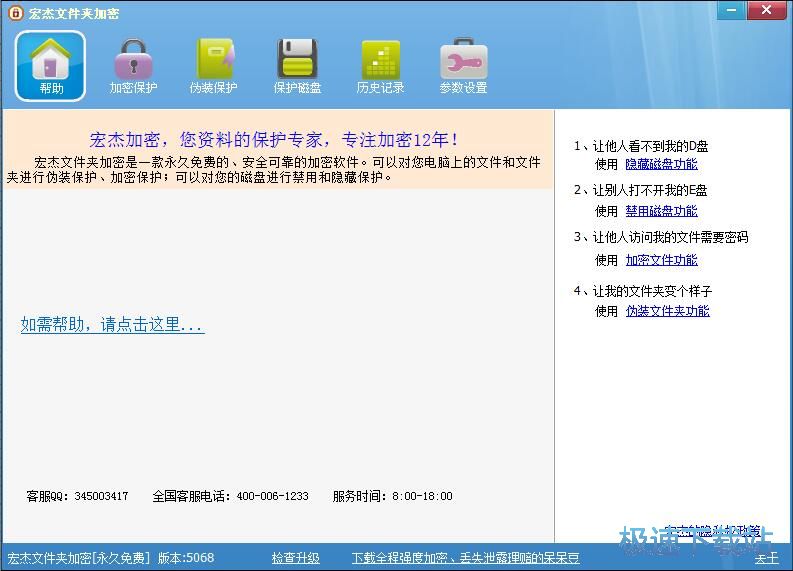The height and width of the screenshot is (571, 793).
Task: Open the 伪装文件夹功能 link
Action: 668,311
